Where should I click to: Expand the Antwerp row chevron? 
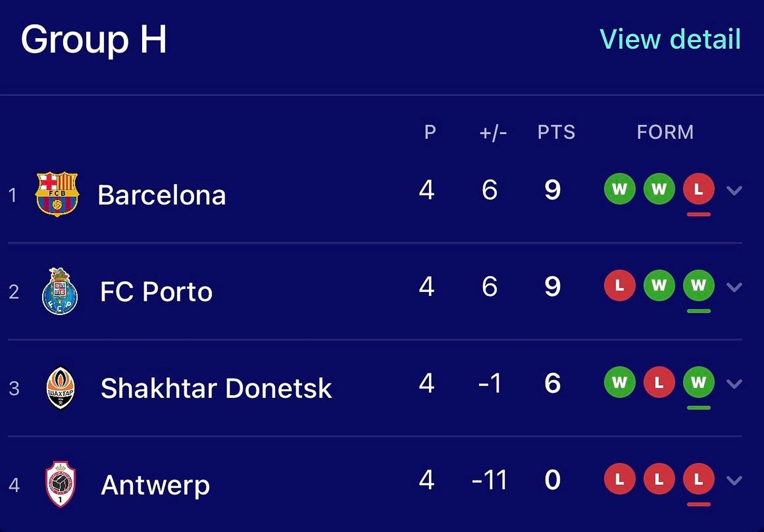coord(734,480)
